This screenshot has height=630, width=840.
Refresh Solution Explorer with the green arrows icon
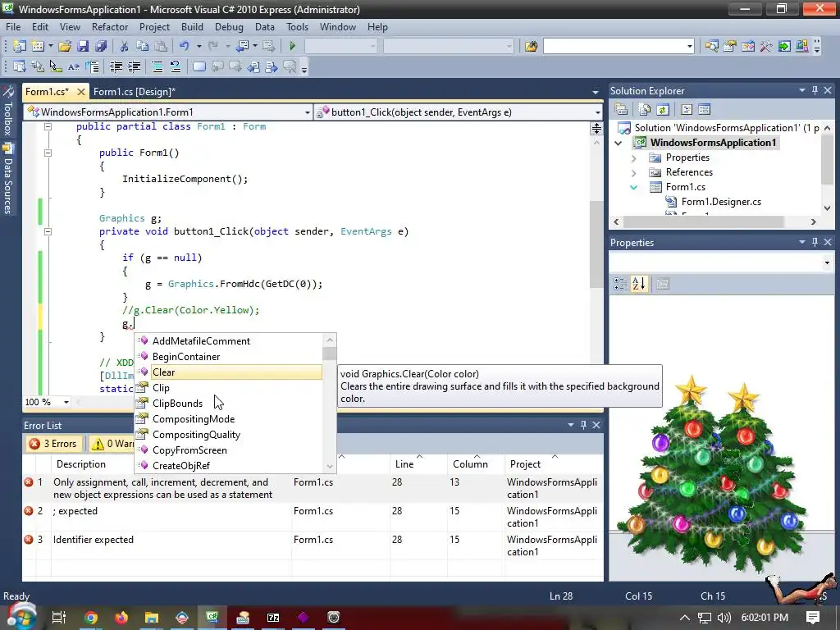click(663, 109)
